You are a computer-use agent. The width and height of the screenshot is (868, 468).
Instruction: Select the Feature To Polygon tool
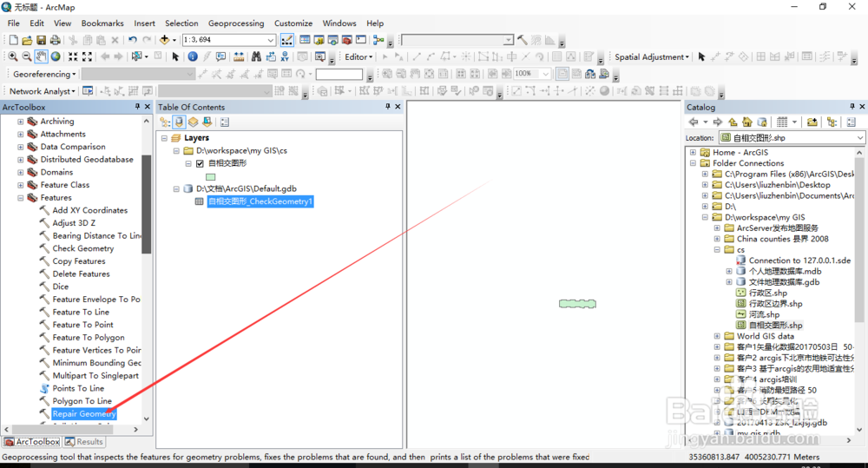89,338
